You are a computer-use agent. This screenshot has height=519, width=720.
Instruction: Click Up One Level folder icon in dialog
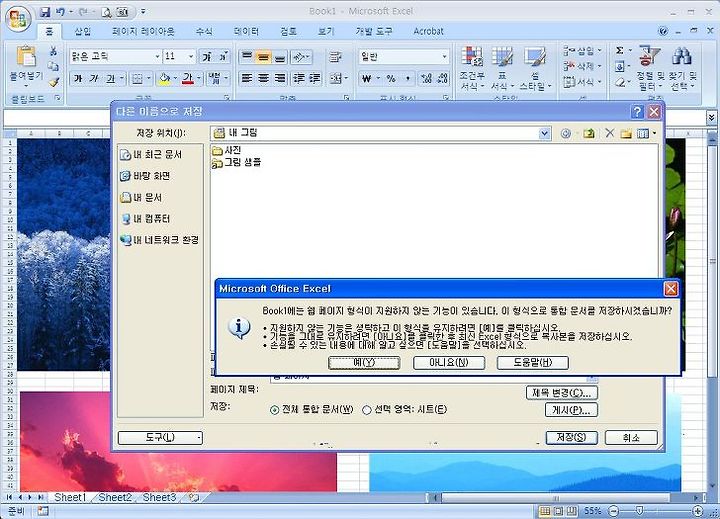[589, 134]
